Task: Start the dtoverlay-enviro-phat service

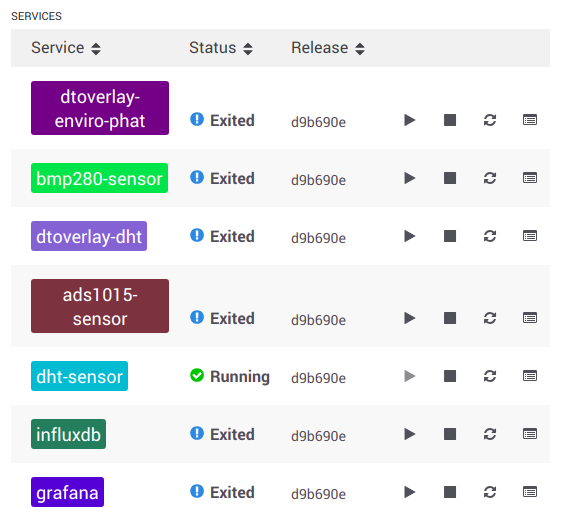Action: tap(410, 120)
